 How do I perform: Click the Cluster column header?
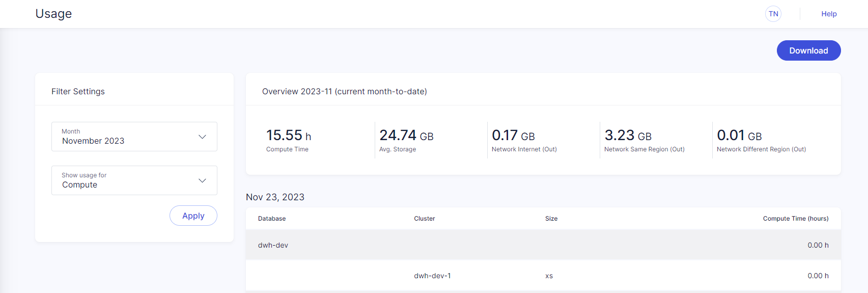tap(424, 219)
